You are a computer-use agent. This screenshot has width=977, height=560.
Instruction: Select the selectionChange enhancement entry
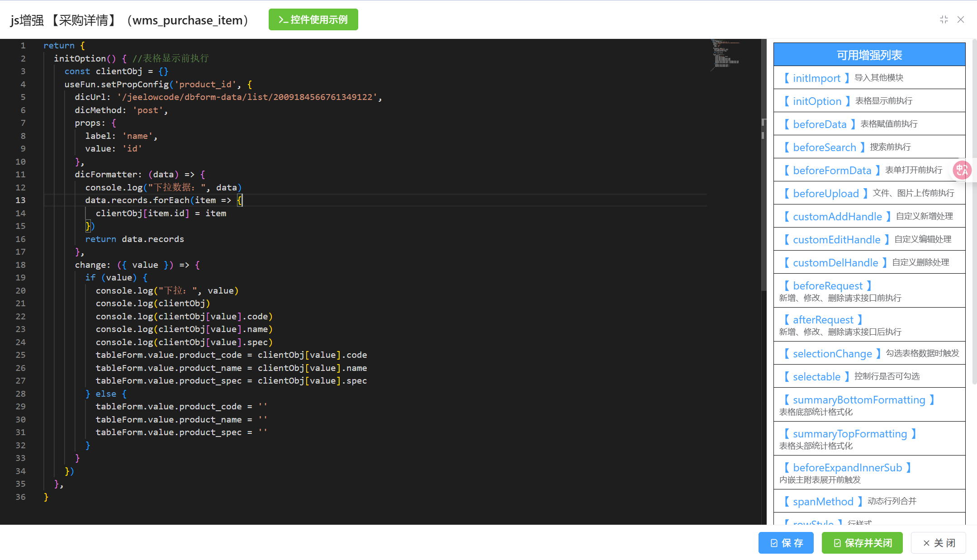[832, 354]
